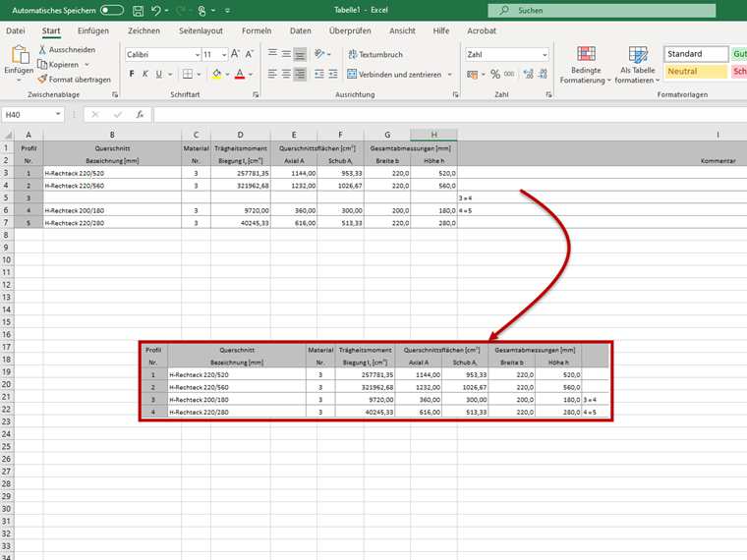
Task: Select the Standard cell style
Action: coord(696,54)
